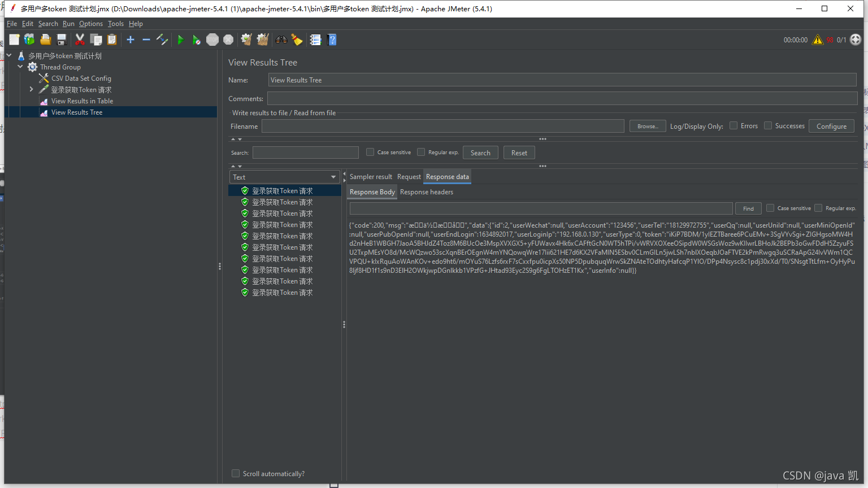Select View Results in Table listener

pos(82,101)
